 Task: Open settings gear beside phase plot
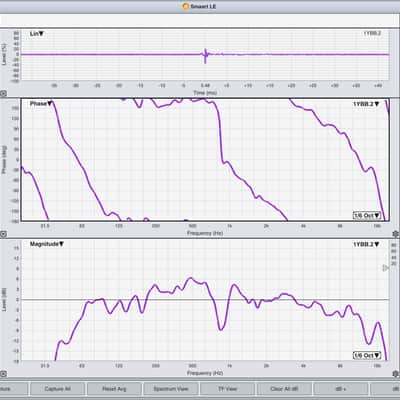point(396,234)
